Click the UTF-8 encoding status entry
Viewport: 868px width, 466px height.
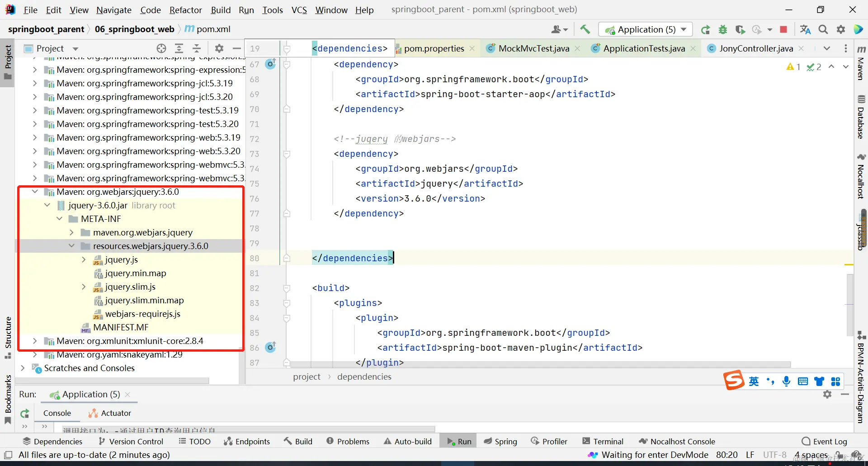[774, 455]
